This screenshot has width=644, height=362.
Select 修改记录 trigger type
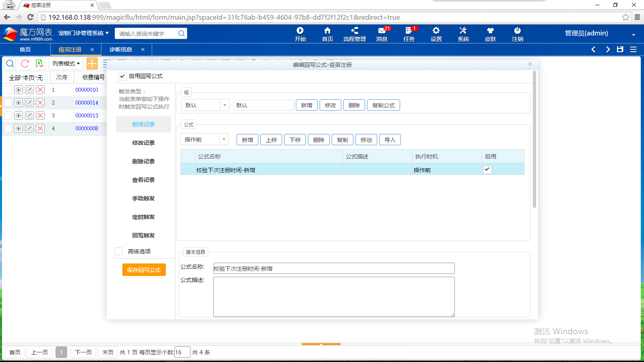click(x=143, y=143)
